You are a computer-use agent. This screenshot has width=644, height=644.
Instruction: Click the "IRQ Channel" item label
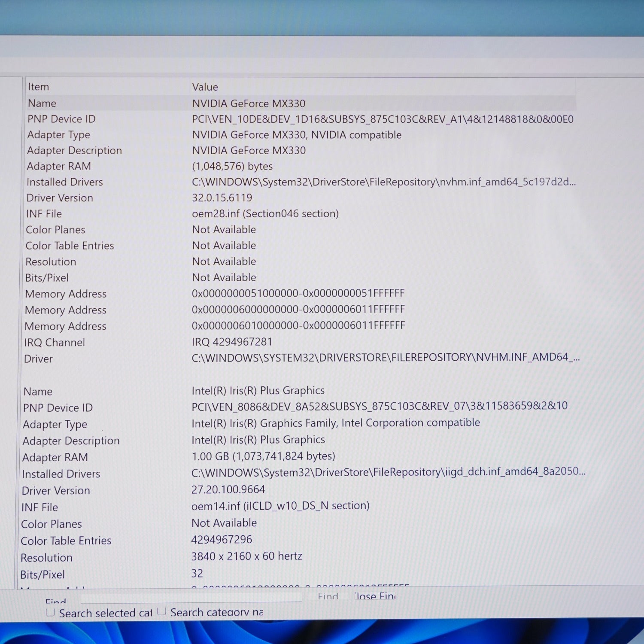(55, 343)
